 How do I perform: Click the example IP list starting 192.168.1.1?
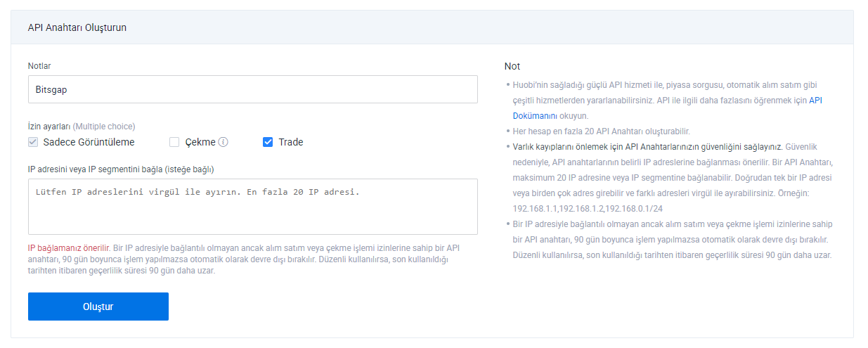589,209
